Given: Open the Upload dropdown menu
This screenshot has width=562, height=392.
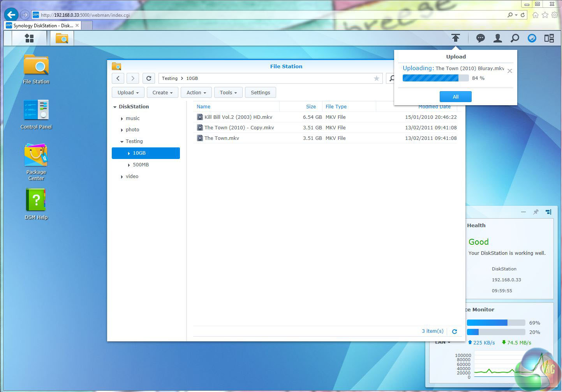Looking at the screenshot, I should 128,93.
